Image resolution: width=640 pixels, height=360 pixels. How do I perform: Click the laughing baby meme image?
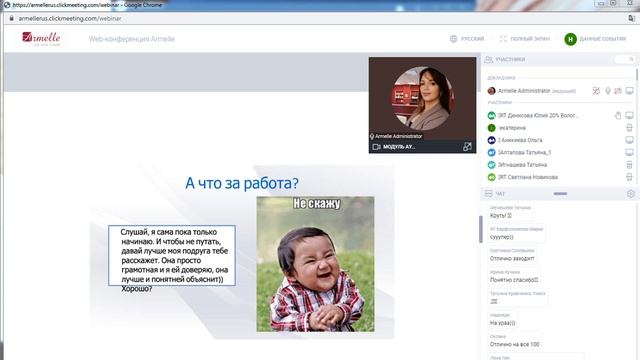point(315,264)
